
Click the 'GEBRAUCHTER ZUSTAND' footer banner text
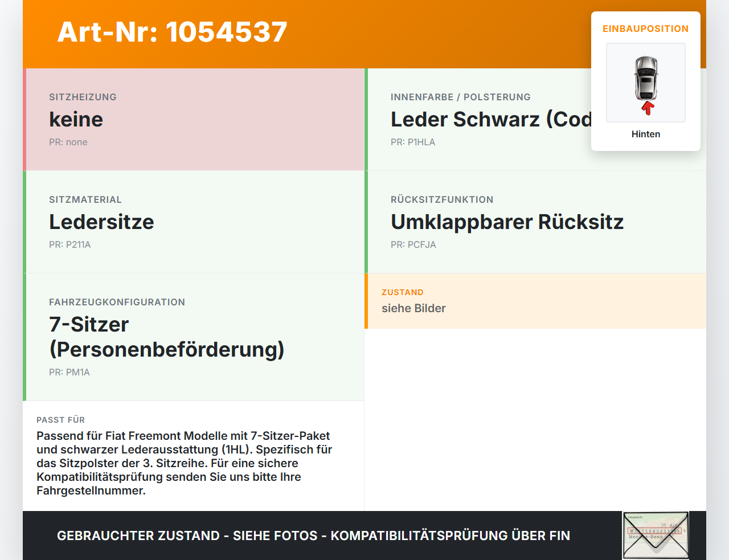(313, 536)
